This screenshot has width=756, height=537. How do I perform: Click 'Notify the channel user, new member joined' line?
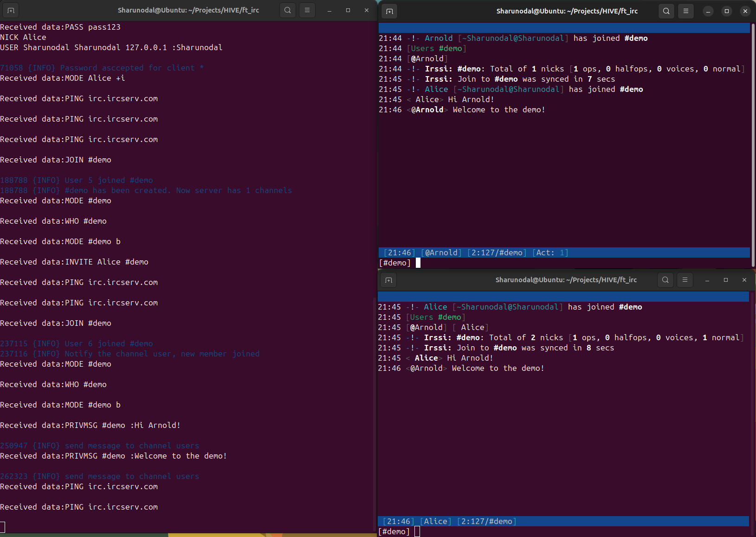point(130,354)
